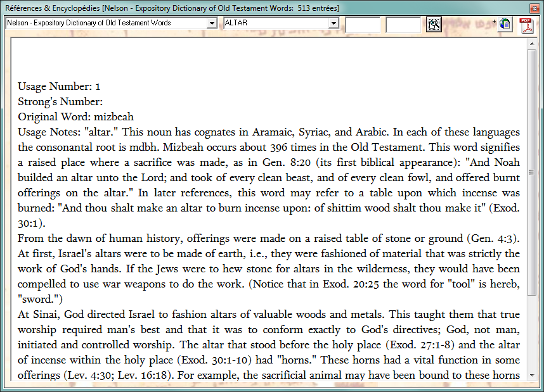
Task: Click 'Original Word: mizbeah' line
Action: coord(75,117)
